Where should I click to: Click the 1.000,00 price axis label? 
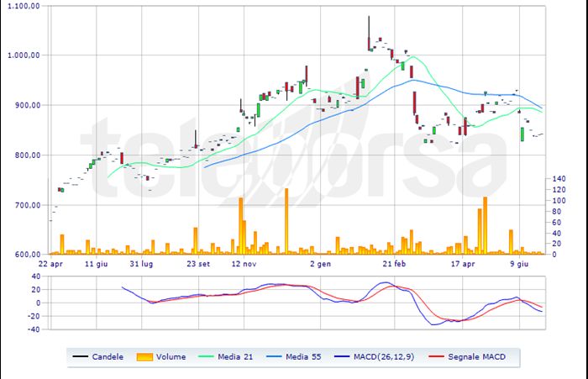coord(24,55)
